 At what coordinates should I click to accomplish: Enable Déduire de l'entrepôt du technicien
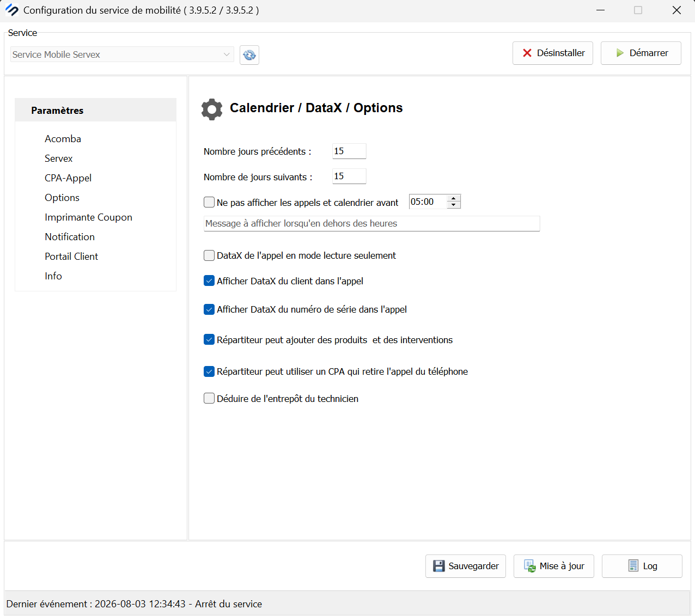point(209,398)
